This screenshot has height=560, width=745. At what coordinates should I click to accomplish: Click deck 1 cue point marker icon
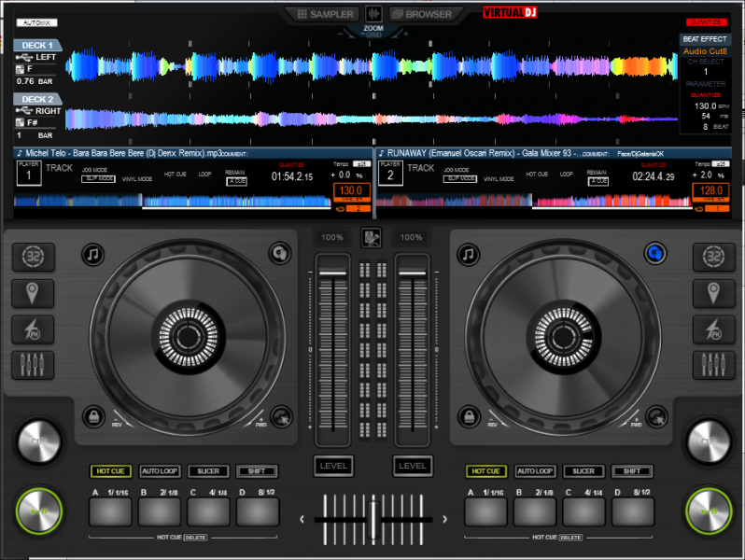coord(33,293)
